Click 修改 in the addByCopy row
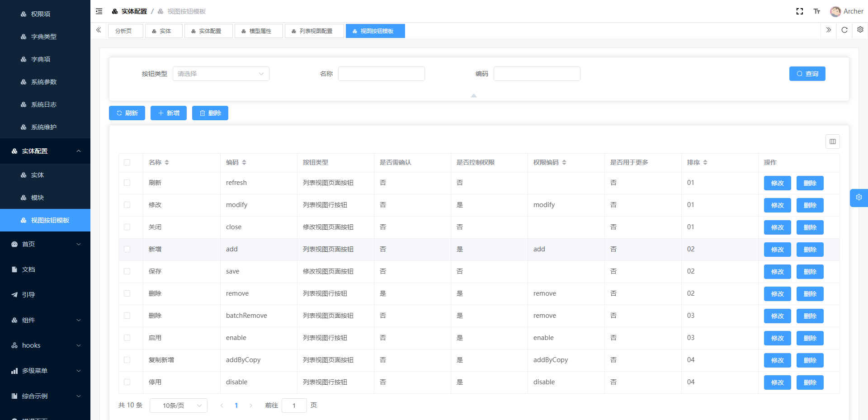The width and height of the screenshot is (868, 420). tap(778, 360)
